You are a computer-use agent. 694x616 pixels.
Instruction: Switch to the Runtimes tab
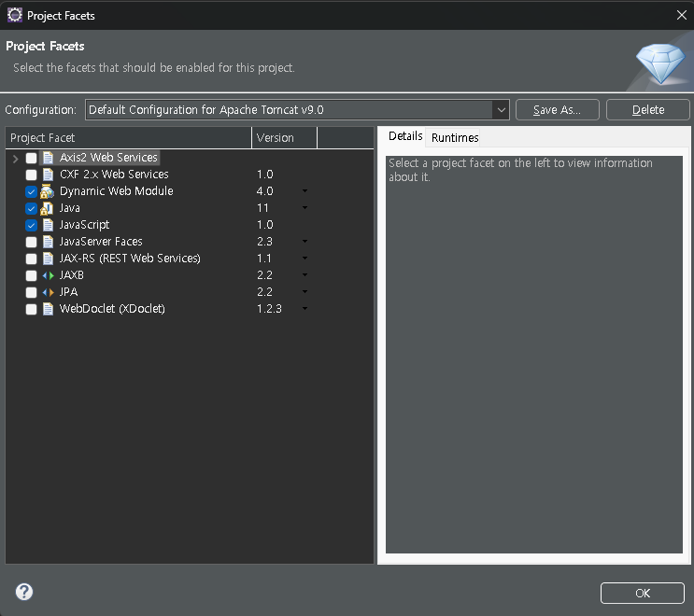(x=455, y=138)
